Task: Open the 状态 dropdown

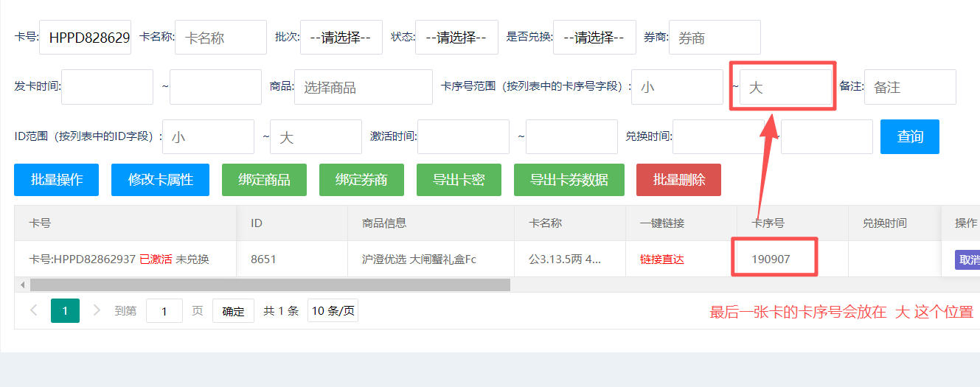Action: coord(456,38)
